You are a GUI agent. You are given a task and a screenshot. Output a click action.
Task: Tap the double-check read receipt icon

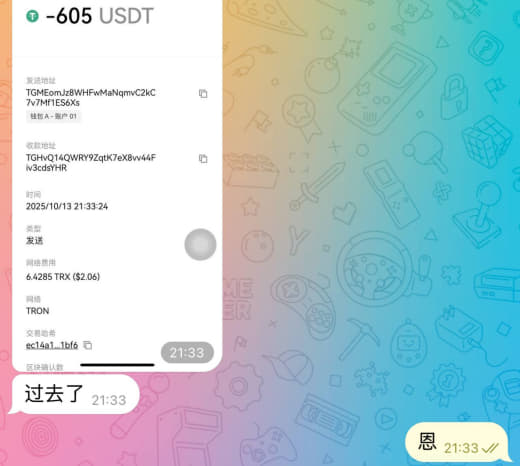pos(490,448)
